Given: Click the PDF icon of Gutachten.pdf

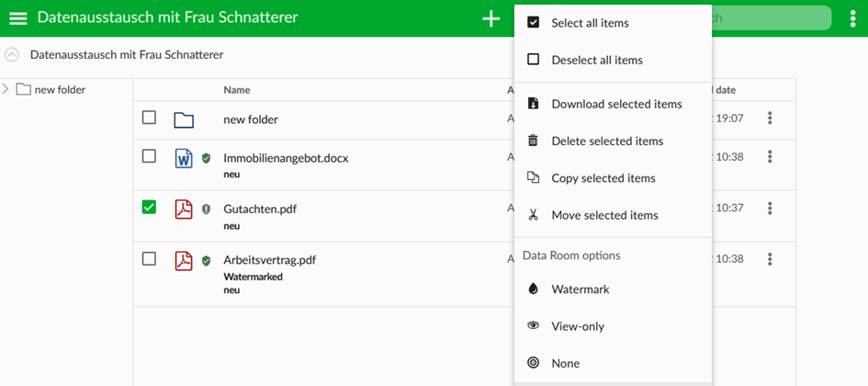Looking at the screenshot, I should (184, 210).
